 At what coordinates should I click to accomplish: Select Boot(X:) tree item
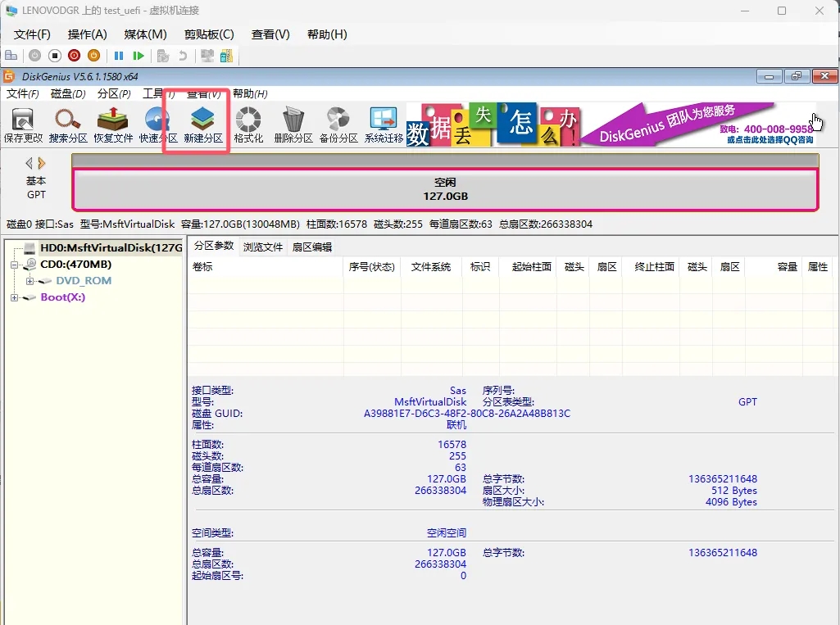tap(62, 297)
